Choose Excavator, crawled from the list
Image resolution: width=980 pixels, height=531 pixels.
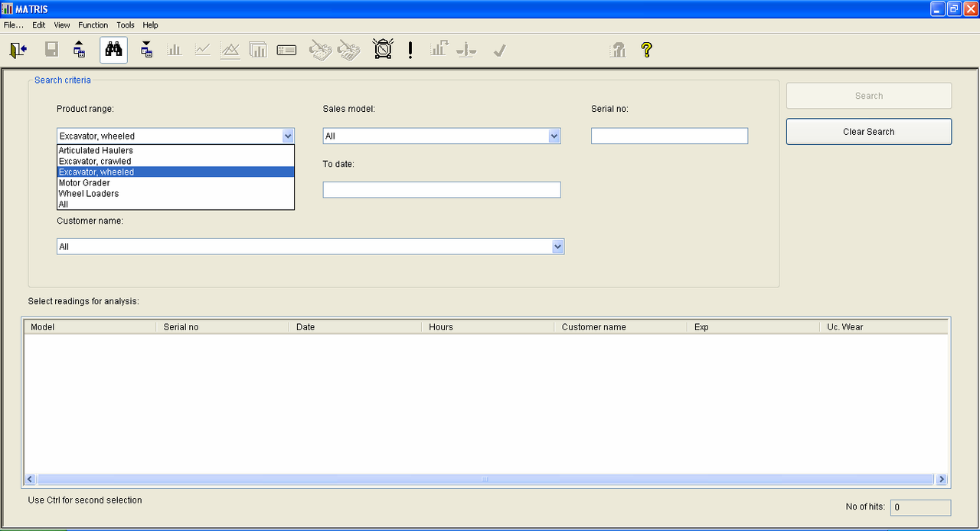tap(175, 161)
